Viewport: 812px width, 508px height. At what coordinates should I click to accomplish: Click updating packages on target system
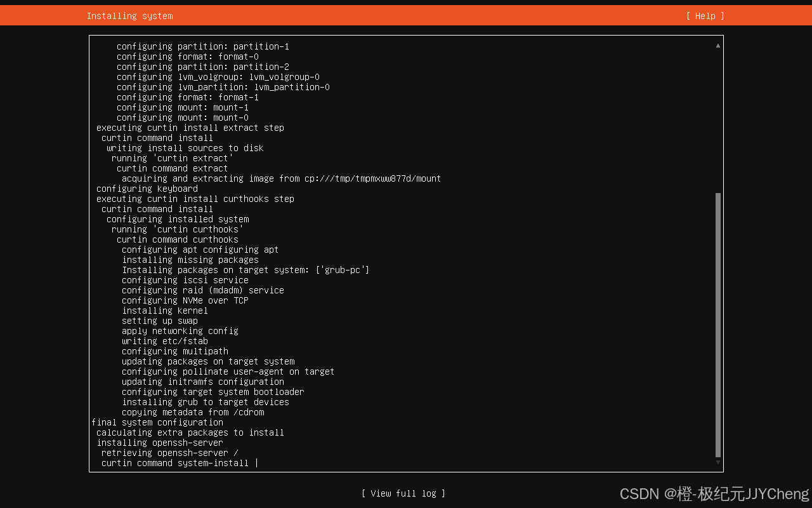point(208,361)
